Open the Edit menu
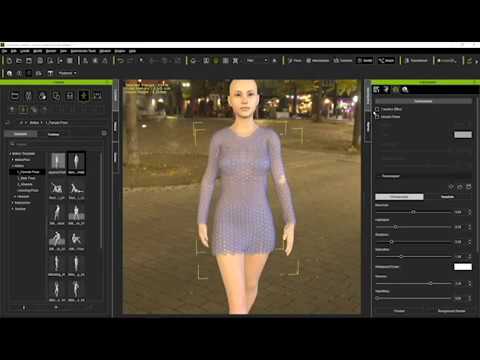This screenshot has height=360, width=480. coord(14,51)
